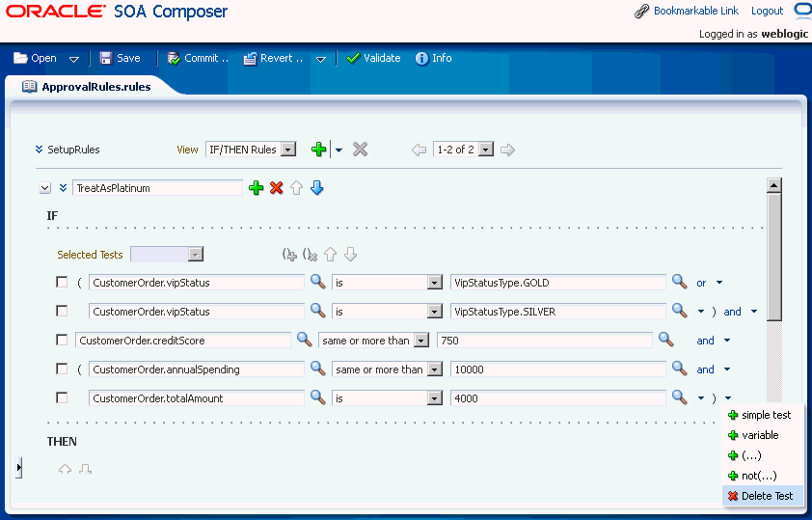Image resolution: width=812 pixels, height=520 pixels.
Task: Check the VipStatusType.SILVER test checkbox
Action: pos(62,312)
